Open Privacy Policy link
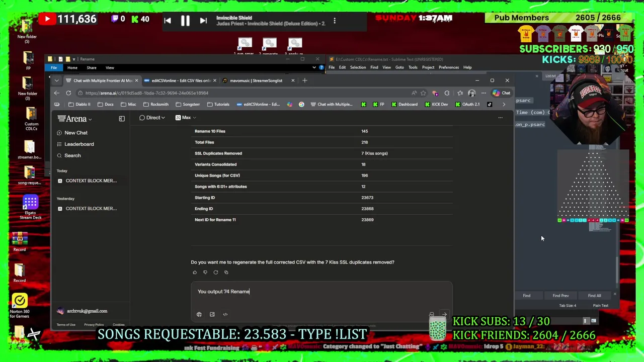Screen dimensions: 644x362 pyautogui.click(x=94, y=325)
